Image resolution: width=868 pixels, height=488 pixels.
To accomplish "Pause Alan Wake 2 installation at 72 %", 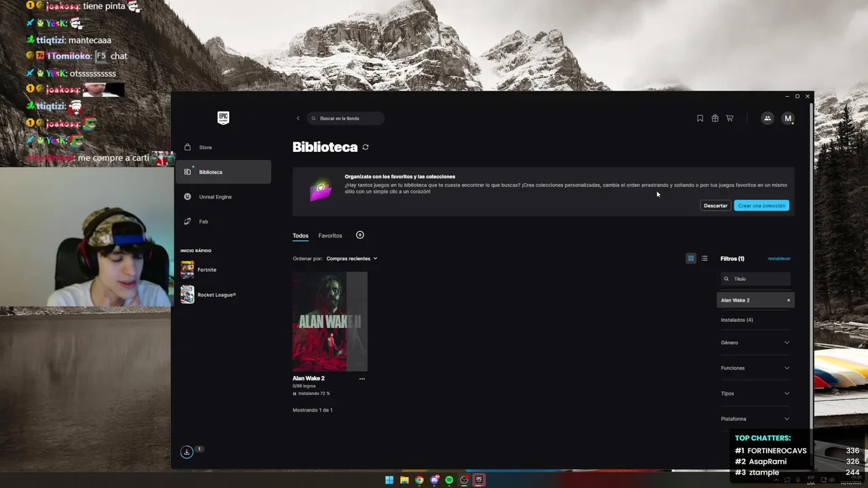I will (294, 394).
